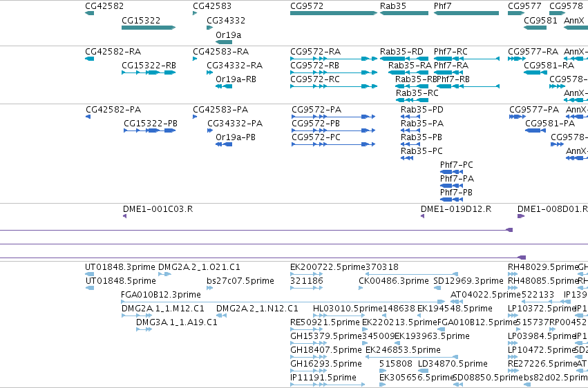Click the UT01848.3prime EST label
The height and width of the screenshot is (388, 588).
pyautogui.click(x=120, y=266)
